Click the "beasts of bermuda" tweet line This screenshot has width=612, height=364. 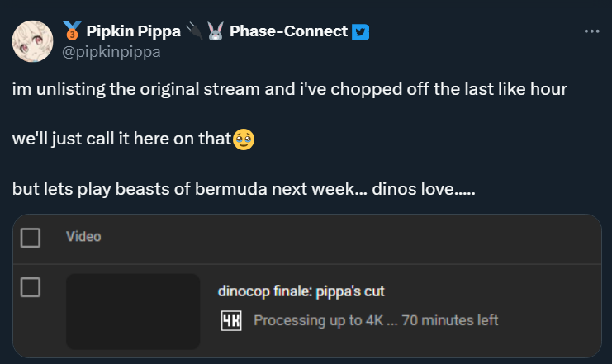pyautogui.click(x=243, y=189)
